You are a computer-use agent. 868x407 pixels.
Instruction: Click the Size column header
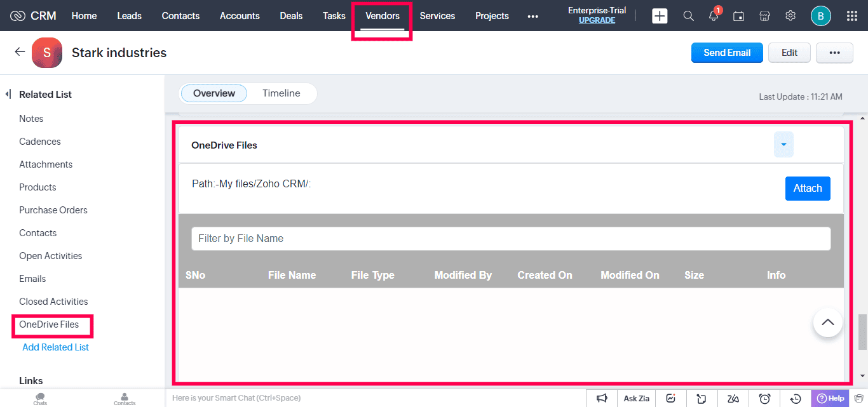[694, 276]
